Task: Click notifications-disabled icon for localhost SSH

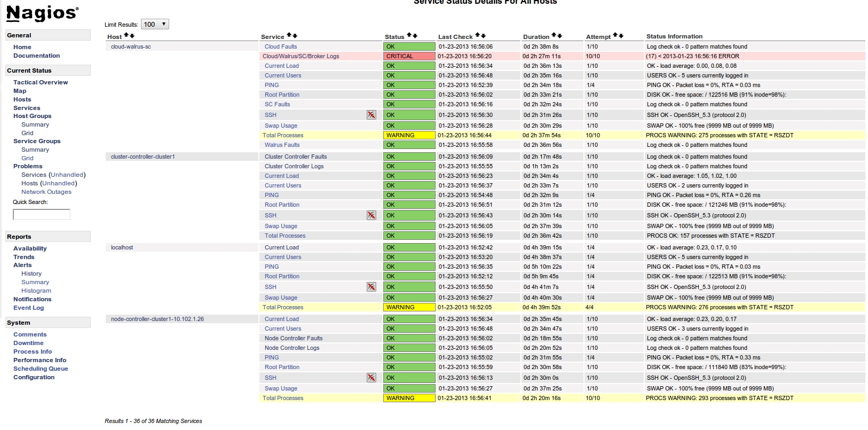Action: pos(372,287)
